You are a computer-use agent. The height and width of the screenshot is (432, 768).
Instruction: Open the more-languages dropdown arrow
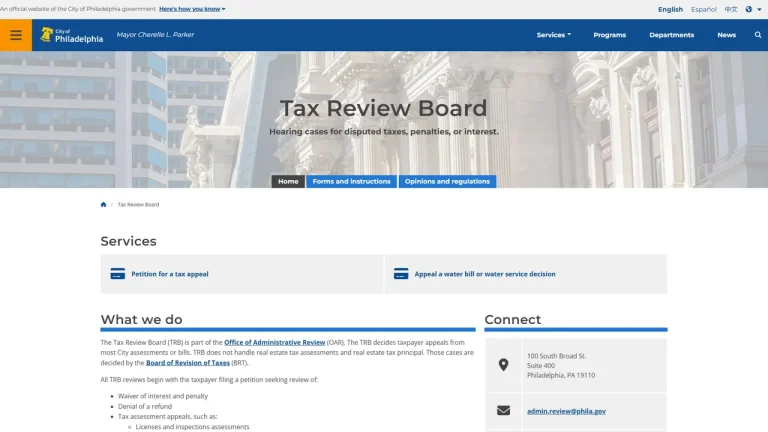pos(759,9)
